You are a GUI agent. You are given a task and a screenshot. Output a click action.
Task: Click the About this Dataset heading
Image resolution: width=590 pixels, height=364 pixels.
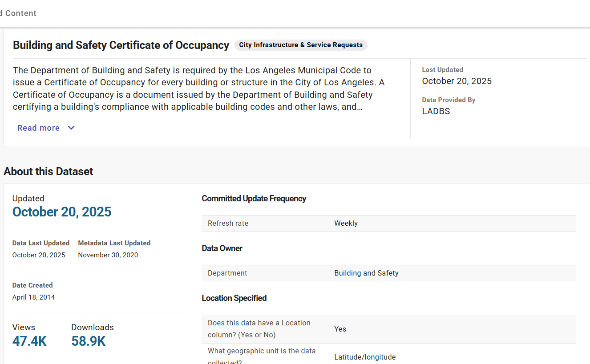(x=48, y=172)
